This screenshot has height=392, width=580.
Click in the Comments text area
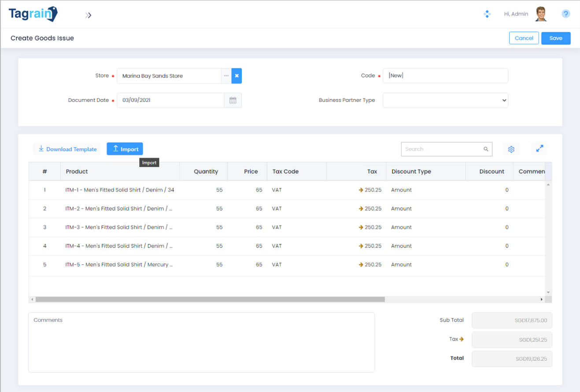pos(201,342)
